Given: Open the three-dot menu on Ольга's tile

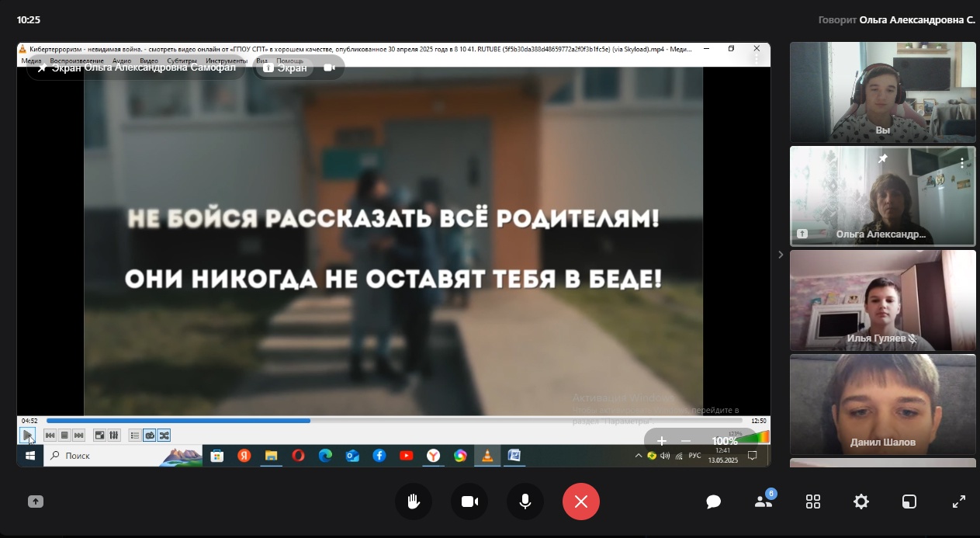Looking at the screenshot, I should tap(962, 163).
